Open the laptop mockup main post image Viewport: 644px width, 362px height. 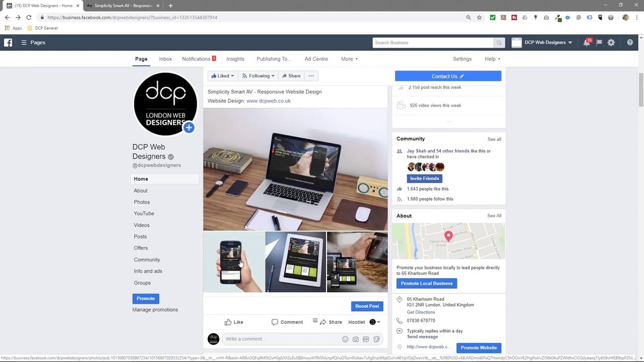click(x=295, y=170)
